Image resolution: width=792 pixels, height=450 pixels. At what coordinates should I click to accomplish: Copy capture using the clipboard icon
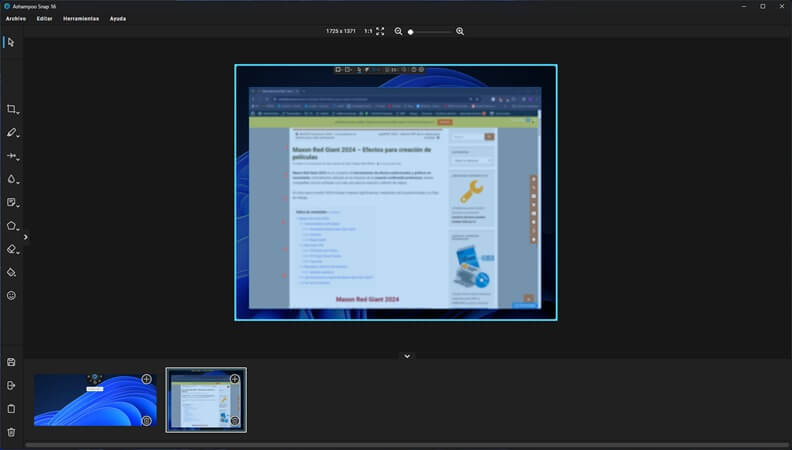click(x=11, y=409)
